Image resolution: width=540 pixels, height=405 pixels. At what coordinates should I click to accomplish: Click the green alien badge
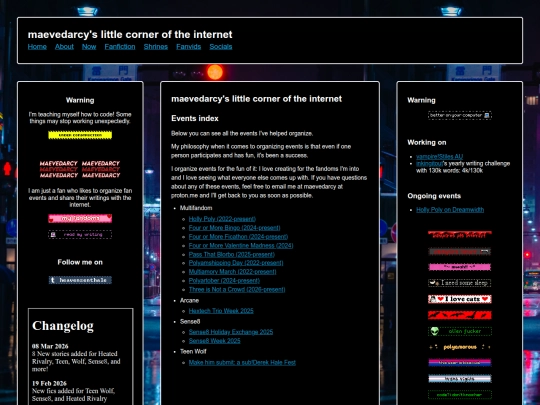(x=460, y=331)
